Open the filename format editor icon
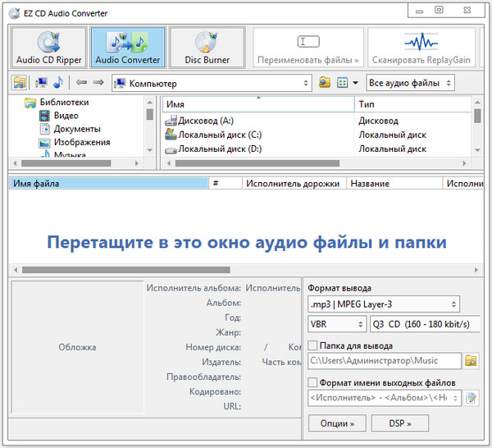The image size is (492, 448). 471,398
